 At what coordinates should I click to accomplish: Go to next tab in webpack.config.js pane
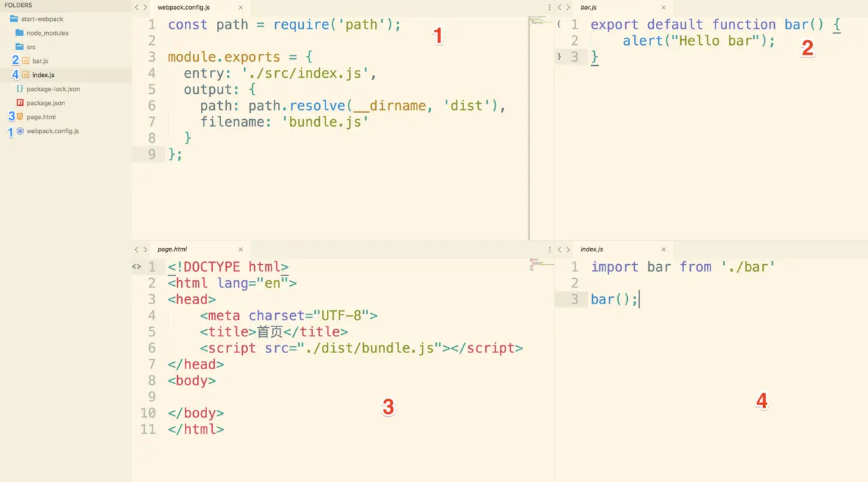[x=145, y=7]
